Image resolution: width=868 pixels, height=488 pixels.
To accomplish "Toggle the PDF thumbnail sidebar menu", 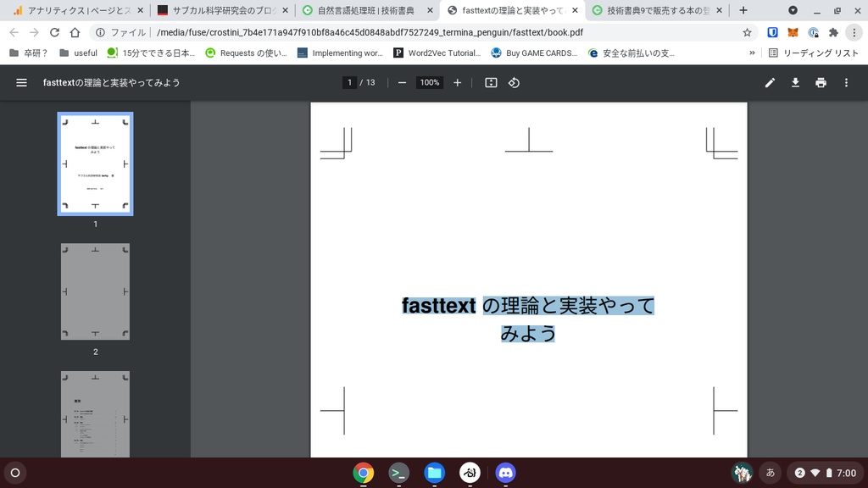I will (x=21, y=82).
